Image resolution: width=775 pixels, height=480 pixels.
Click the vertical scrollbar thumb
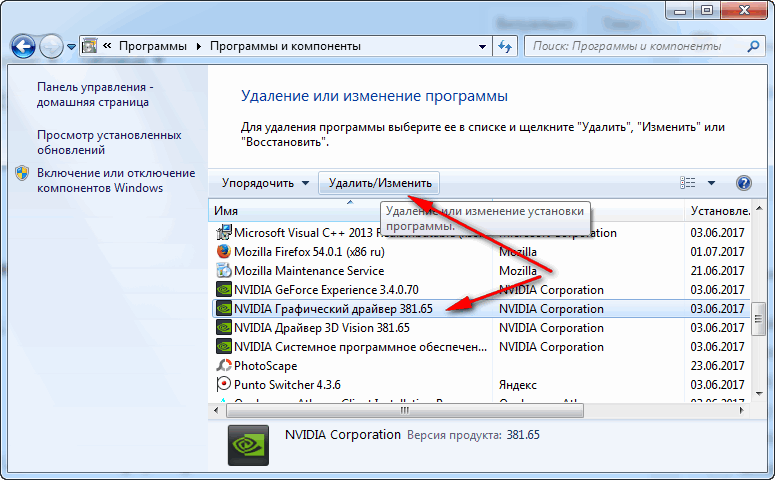click(x=759, y=318)
